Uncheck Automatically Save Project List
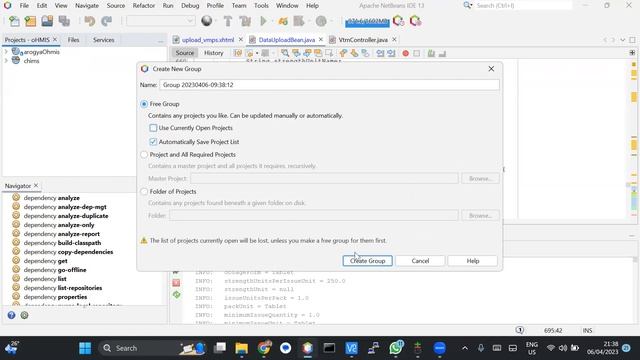640x360 pixels. [153, 142]
